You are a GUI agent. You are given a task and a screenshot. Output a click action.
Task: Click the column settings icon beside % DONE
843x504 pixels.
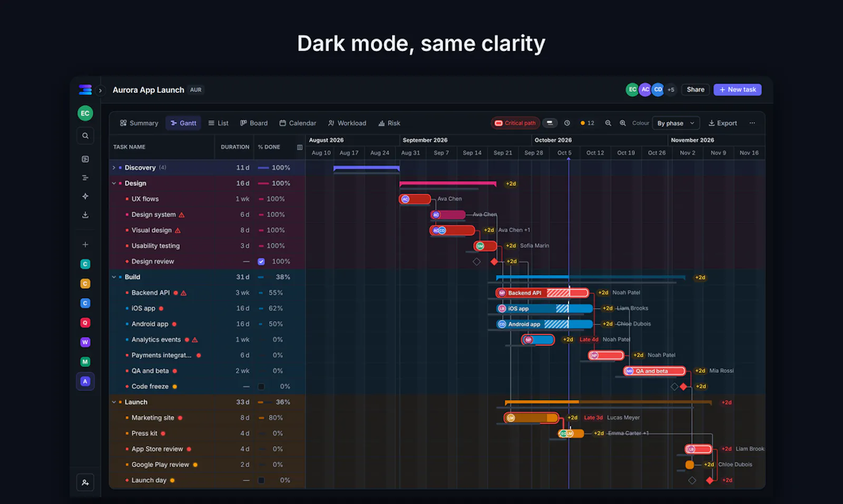pyautogui.click(x=300, y=147)
